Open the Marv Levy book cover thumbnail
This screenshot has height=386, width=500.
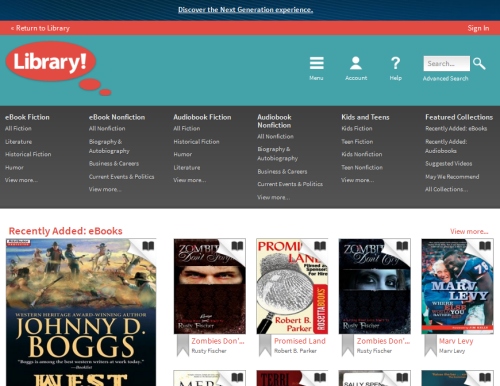pyautogui.click(x=457, y=286)
